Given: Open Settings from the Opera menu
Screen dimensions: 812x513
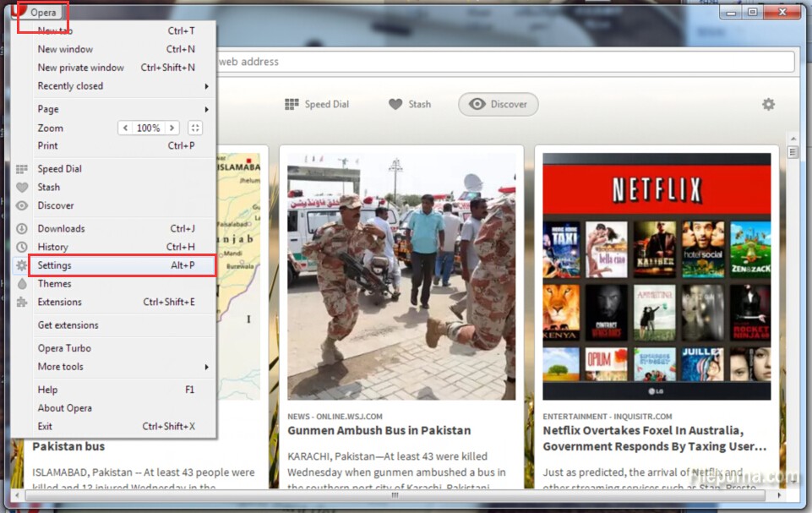Looking at the screenshot, I should pyautogui.click(x=55, y=265).
